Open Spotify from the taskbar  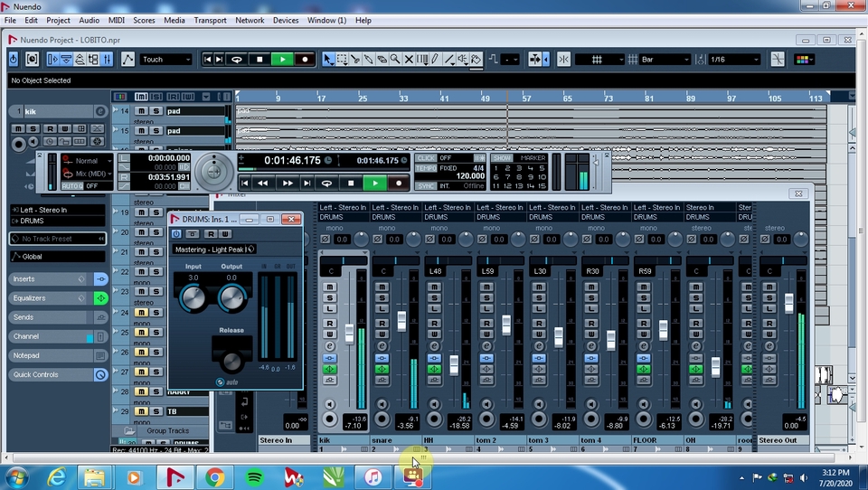[254, 476]
